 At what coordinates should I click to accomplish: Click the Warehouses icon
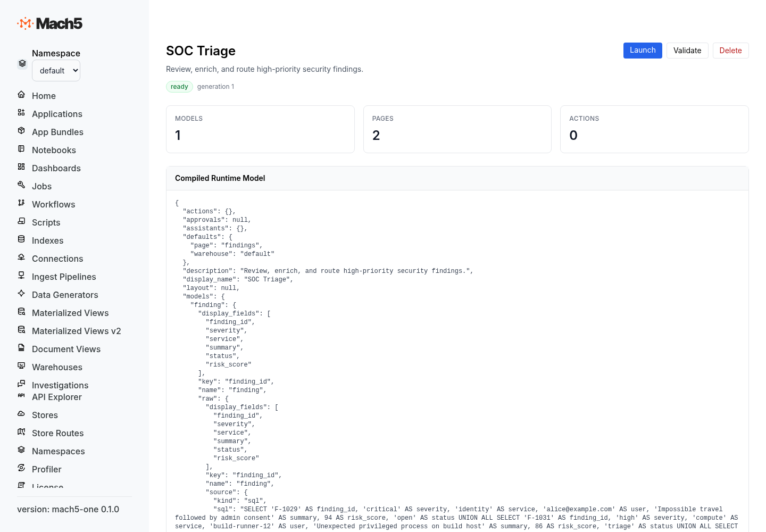(x=21, y=366)
